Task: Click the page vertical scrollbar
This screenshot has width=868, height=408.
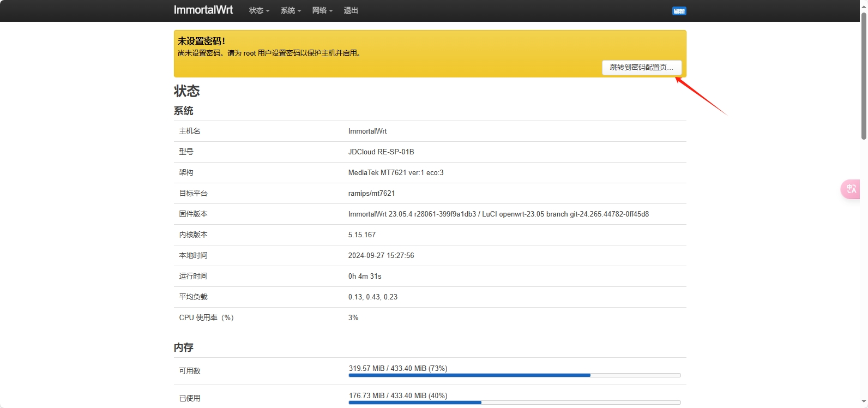Action: click(864, 75)
